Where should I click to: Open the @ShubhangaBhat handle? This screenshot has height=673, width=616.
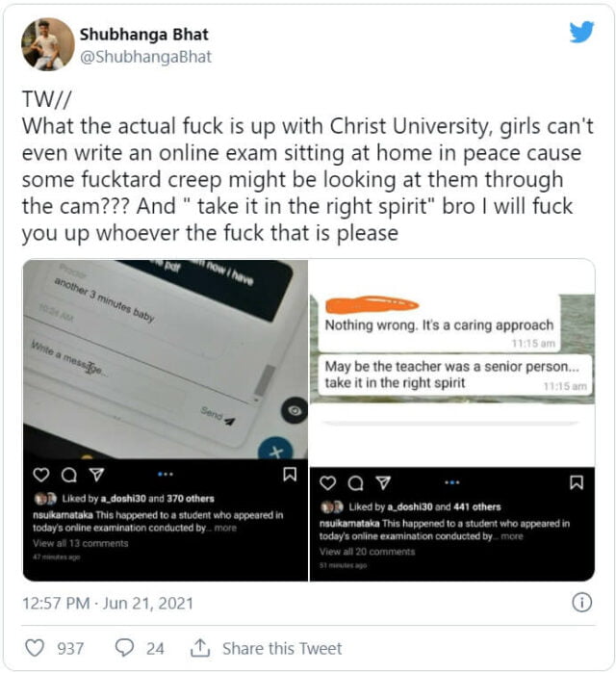point(145,57)
